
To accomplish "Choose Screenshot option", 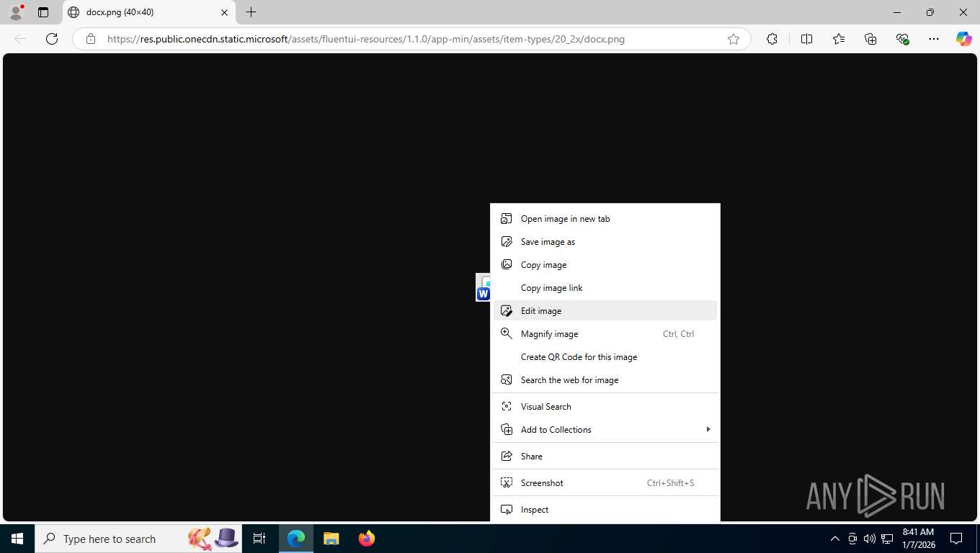I will point(605,483).
